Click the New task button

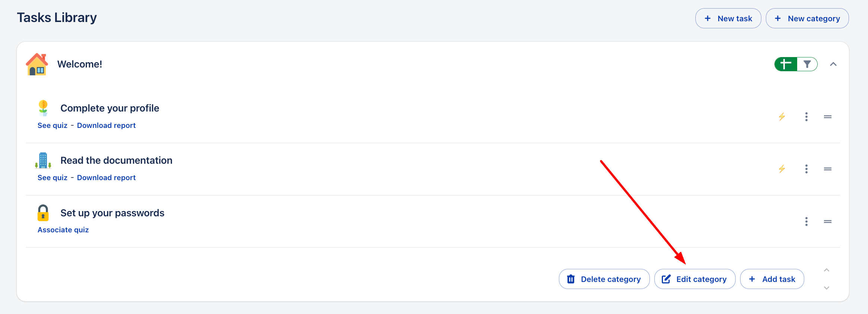tap(728, 18)
